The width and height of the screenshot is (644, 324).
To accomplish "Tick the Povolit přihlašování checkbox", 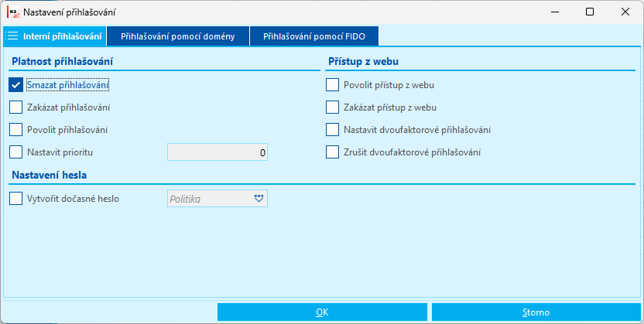I will (x=16, y=130).
